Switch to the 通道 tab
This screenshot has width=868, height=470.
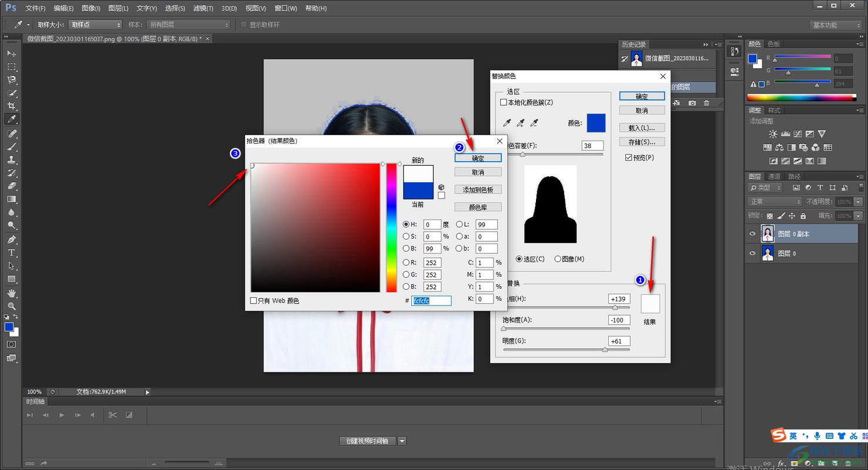pos(775,176)
